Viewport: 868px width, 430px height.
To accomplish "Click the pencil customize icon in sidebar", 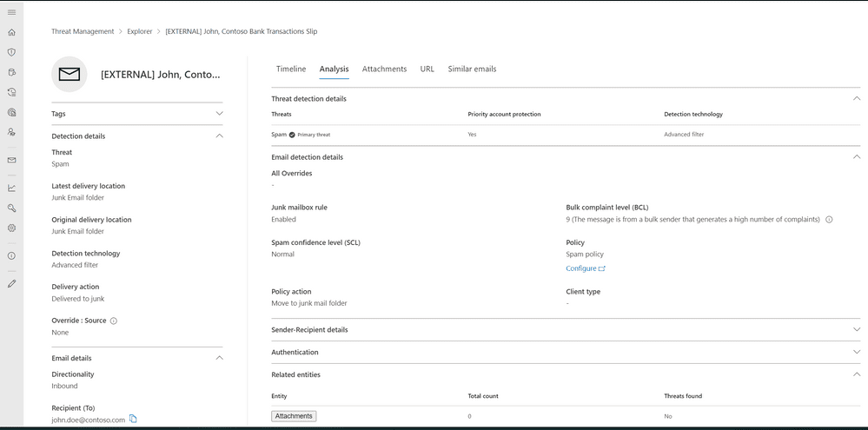I will 11,283.
